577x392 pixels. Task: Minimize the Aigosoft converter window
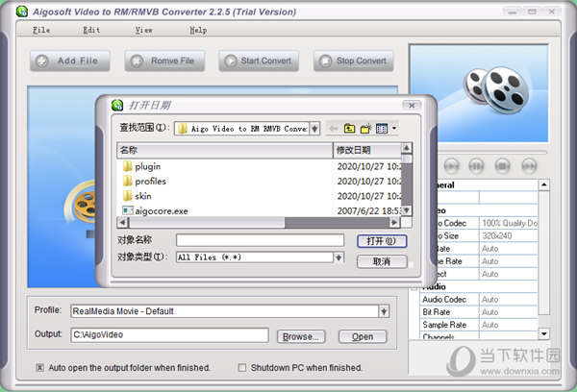[512, 12]
